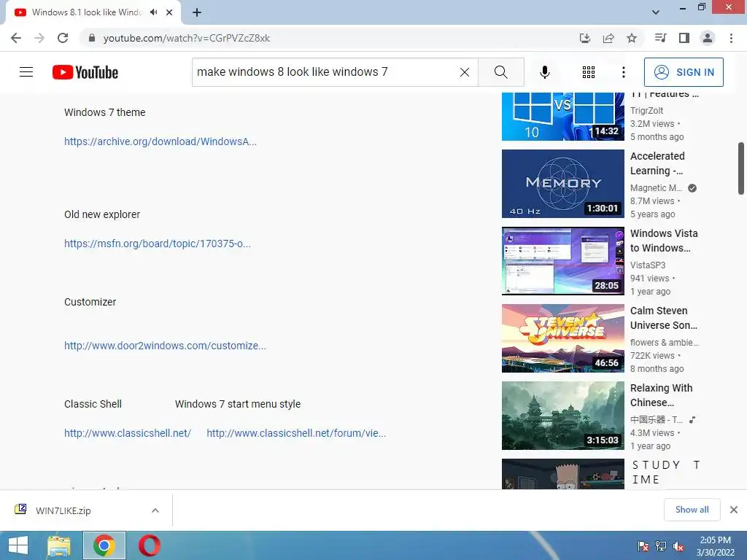Toggle the Chrome side panel
This screenshot has width=747, height=560.
click(x=684, y=38)
